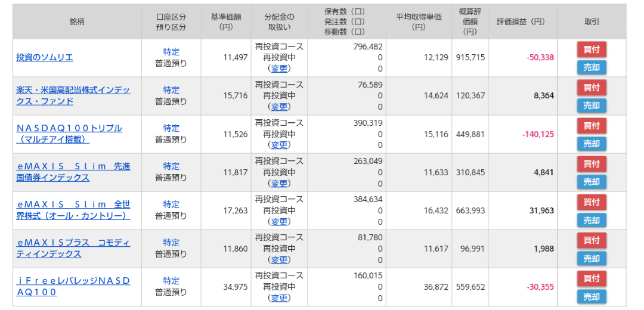The image size is (644, 310).
Task: Click the 559,652 valuation amount
Action: pyautogui.click(x=470, y=287)
